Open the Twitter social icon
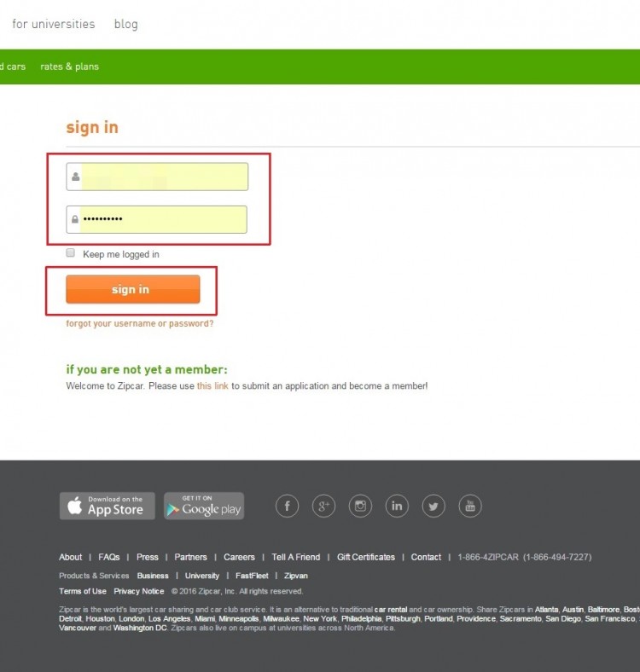 pos(433,507)
